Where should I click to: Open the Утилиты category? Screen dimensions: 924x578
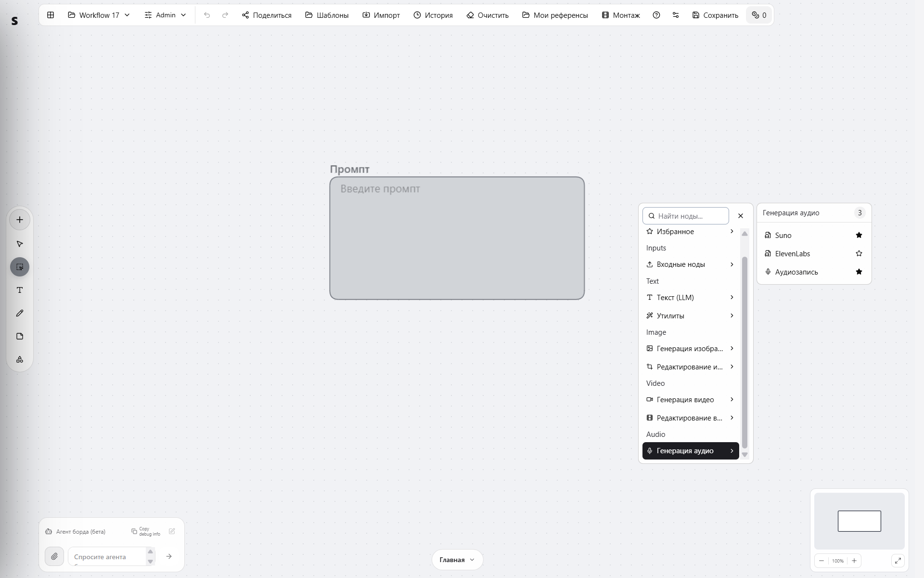pos(691,316)
